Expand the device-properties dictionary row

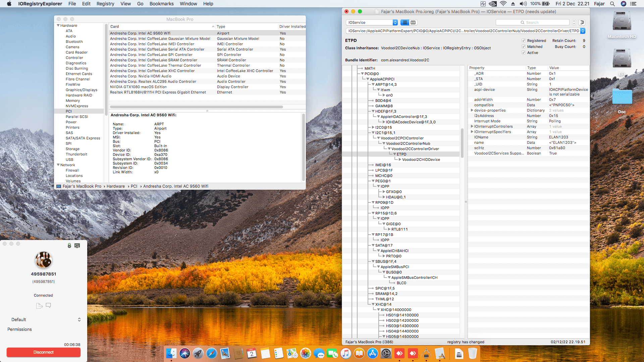coord(472,110)
